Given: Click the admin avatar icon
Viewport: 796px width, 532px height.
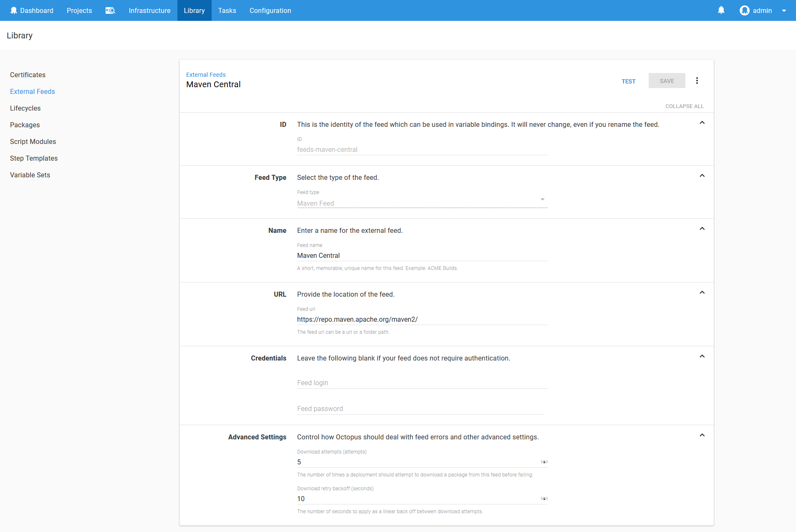Looking at the screenshot, I should click(744, 10).
